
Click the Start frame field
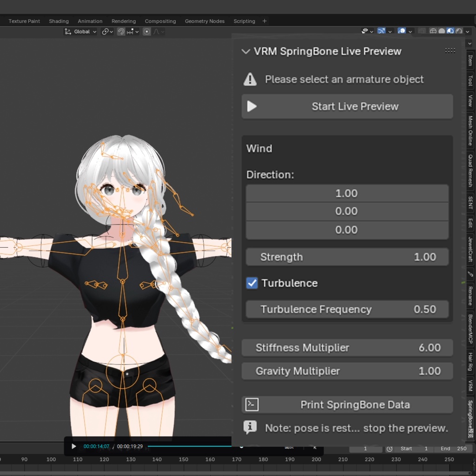414,449
